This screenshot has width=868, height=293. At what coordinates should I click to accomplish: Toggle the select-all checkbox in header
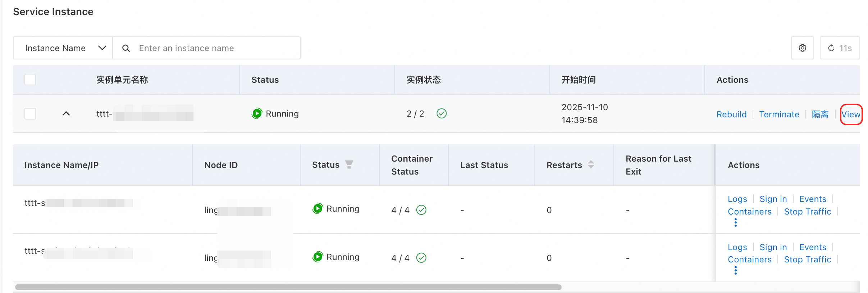(x=30, y=80)
